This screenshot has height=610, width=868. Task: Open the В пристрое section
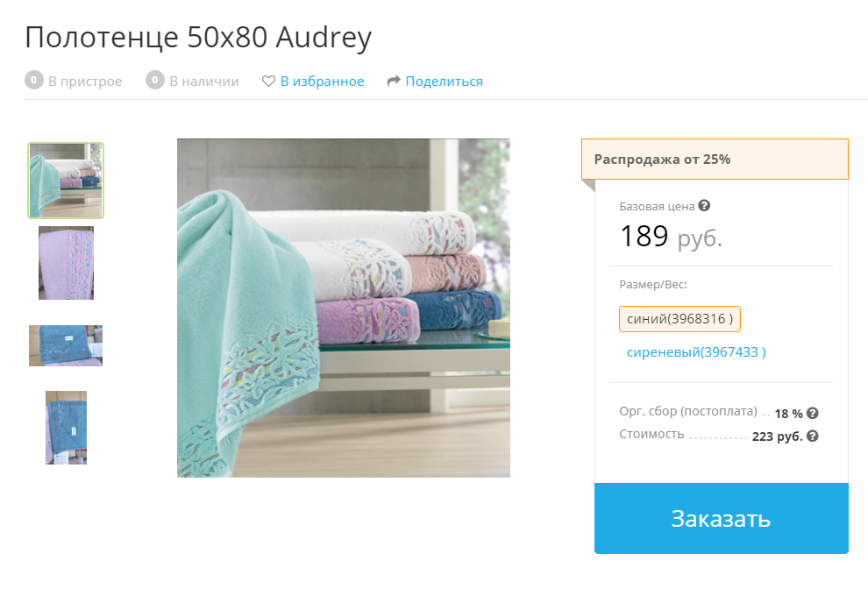(85, 82)
